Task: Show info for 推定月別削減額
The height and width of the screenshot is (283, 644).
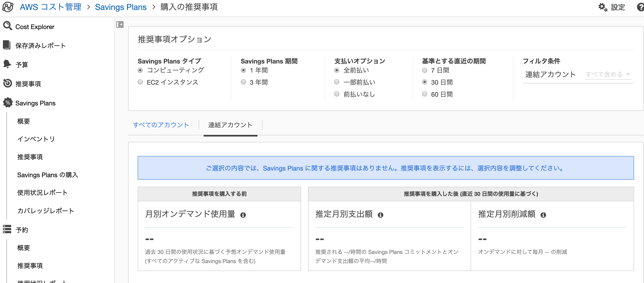Action: [543, 215]
